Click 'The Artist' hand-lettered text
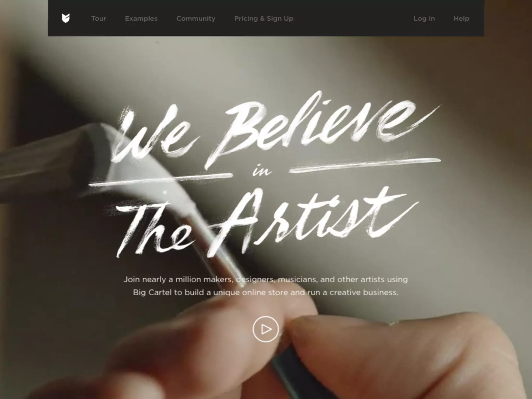 pyautogui.click(x=268, y=221)
